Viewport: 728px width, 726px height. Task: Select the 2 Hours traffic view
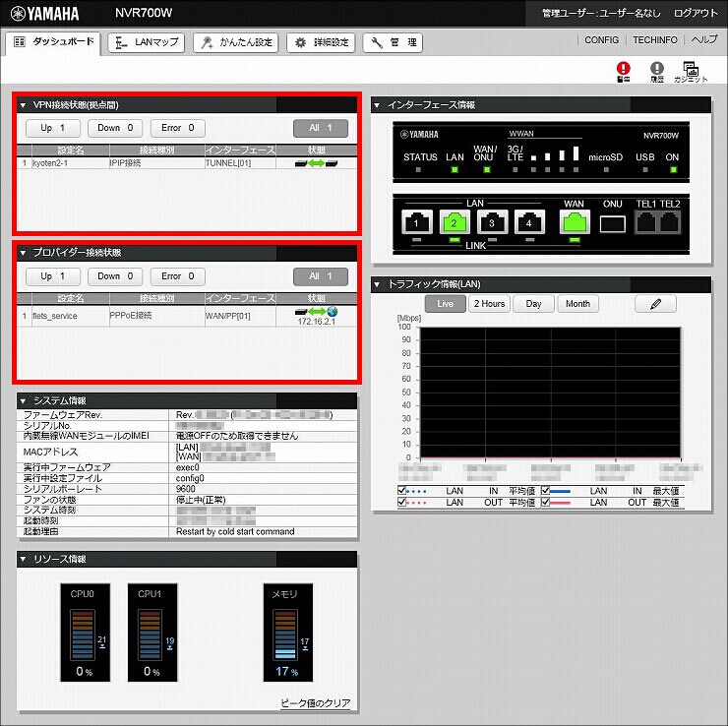(x=489, y=304)
